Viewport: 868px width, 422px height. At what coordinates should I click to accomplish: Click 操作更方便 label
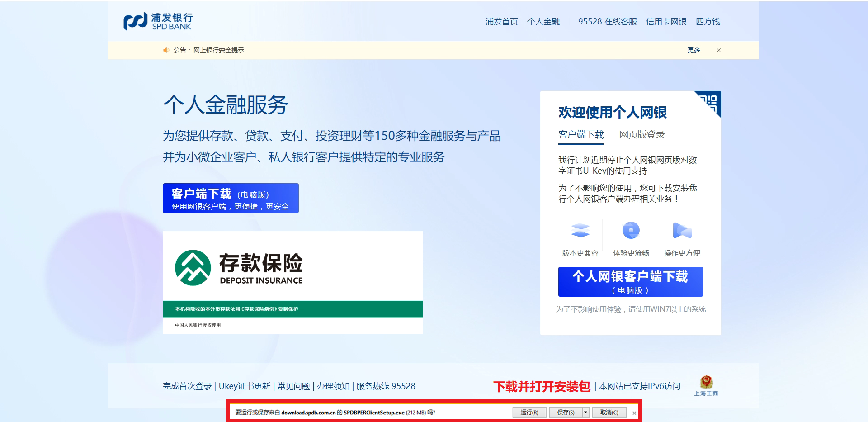[682, 253]
